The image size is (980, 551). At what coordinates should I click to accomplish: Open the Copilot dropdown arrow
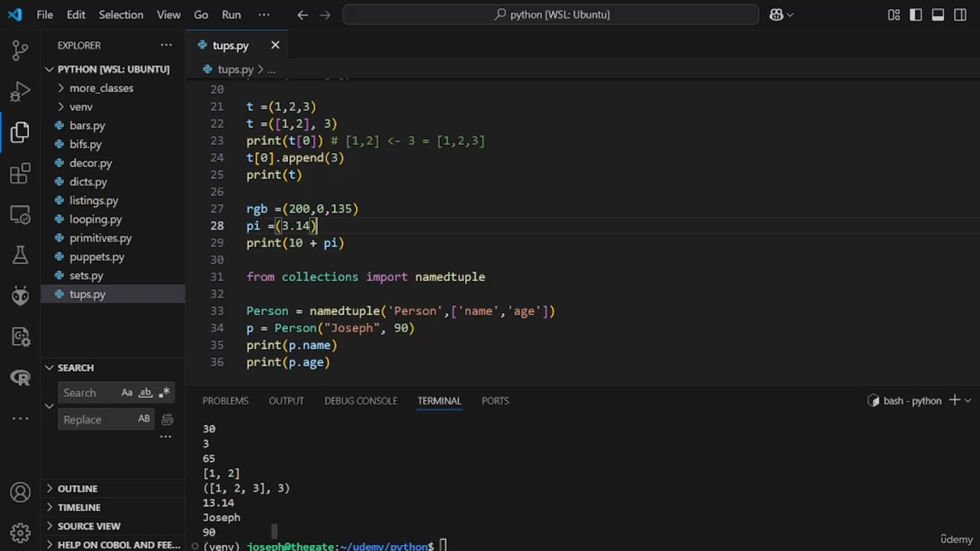tap(790, 15)
